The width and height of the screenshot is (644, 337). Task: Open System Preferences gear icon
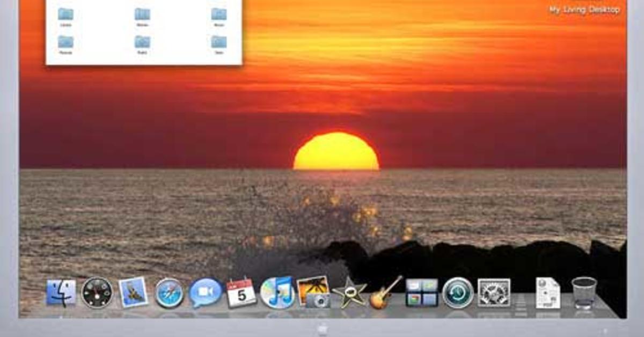click(x=494, y=292)
